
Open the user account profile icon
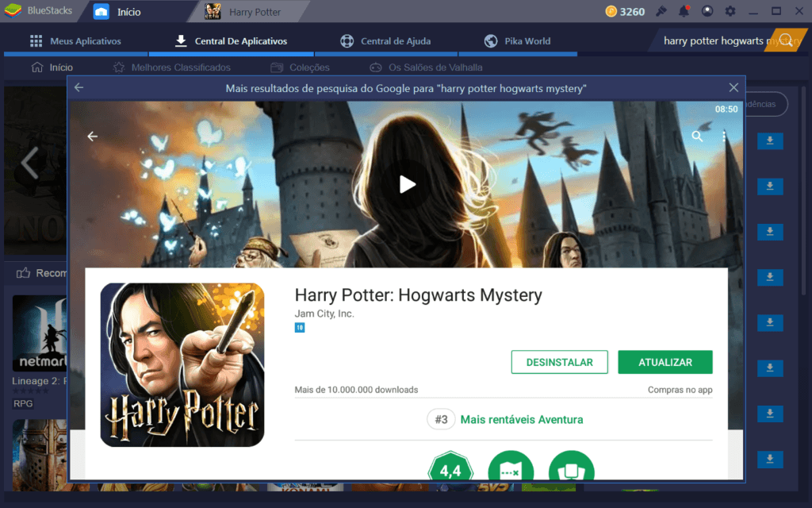tap(707, 11)
